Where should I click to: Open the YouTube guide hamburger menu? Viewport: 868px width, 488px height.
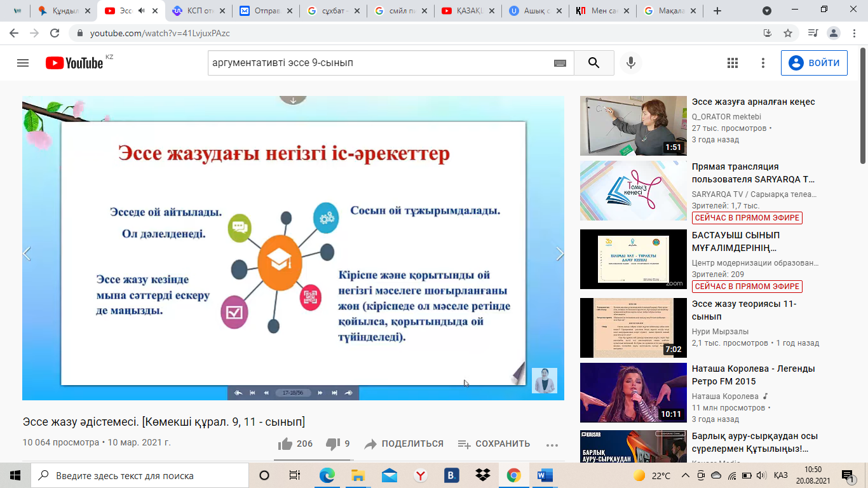(x=23, y=63)
